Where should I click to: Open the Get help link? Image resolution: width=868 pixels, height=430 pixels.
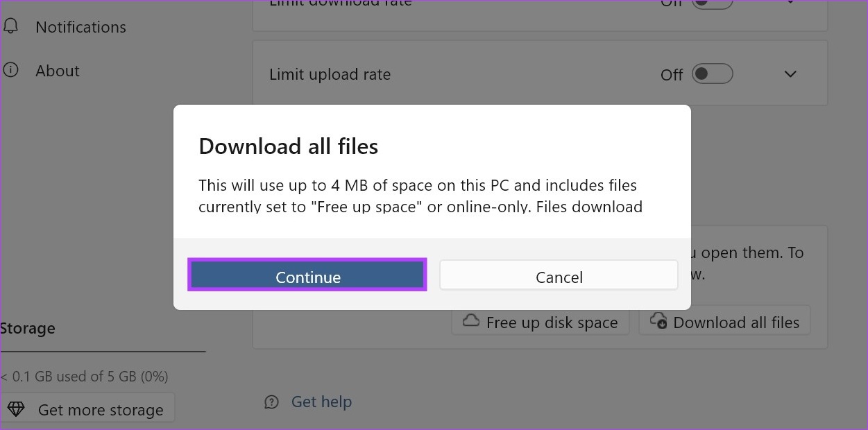click(x=321, y=402)
